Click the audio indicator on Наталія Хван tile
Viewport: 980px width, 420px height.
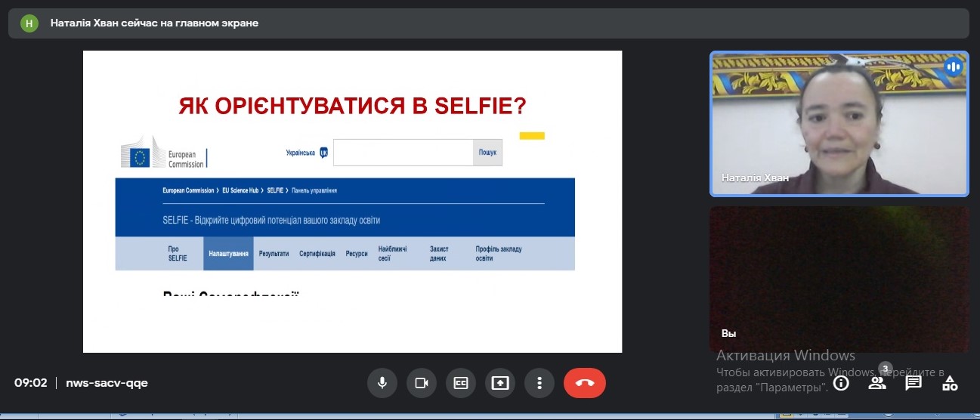pos(953,66)
